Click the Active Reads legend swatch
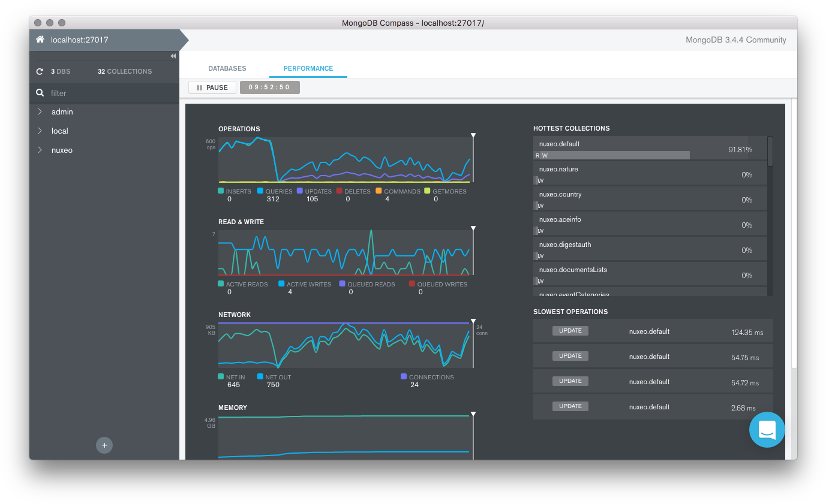This screenshot has height=504, width=826. (221, 284)
